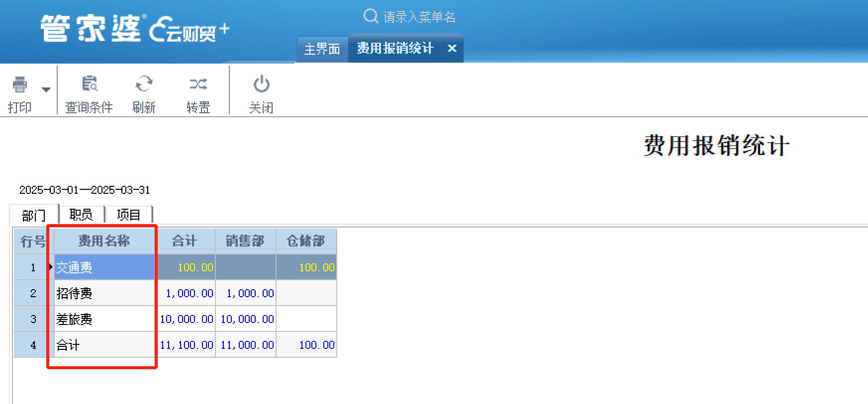Click the empty 销售部 cell in 交通费 row
The height and width of the screenshot is (404, 868).
pyautogui.click(x=246, y=267)
